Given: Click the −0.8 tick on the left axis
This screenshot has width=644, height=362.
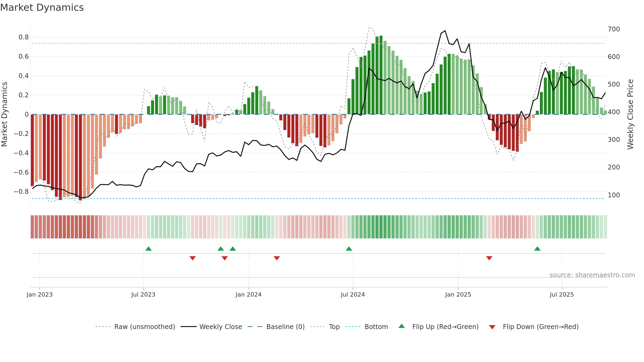Looking at the screenshot, I should (x=21, y=191).
